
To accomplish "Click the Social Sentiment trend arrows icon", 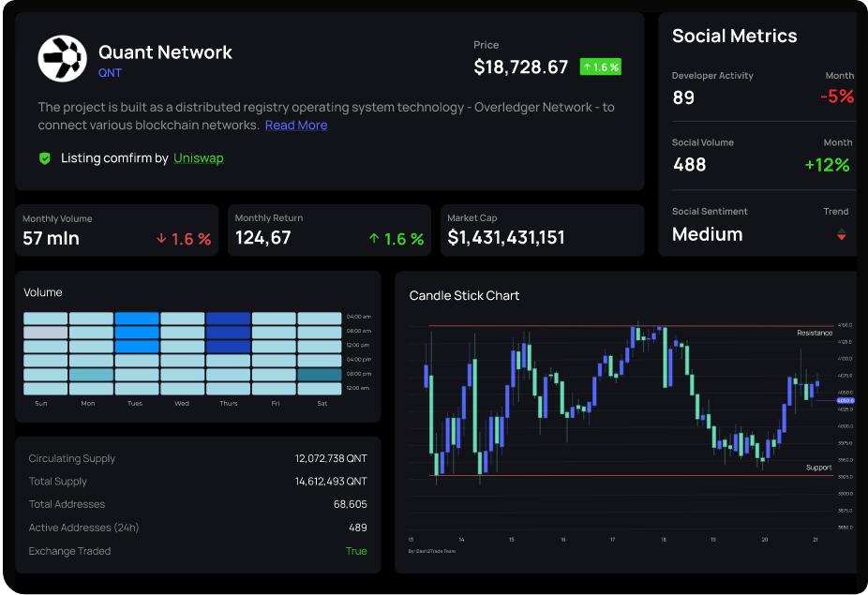I will click(842, 234).
